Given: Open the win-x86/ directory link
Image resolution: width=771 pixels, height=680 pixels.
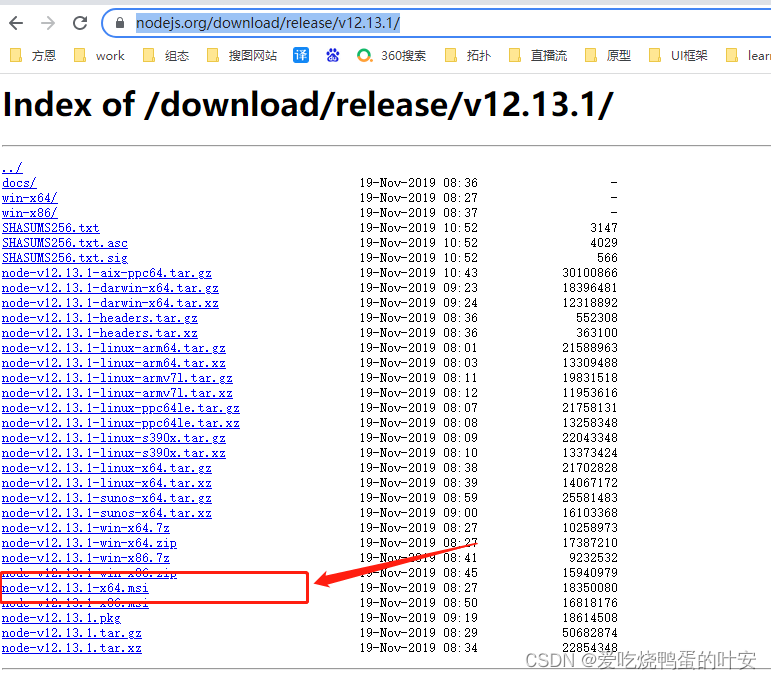Looking at the screenshot, I should pyautogui.click(x=30, y=213).
